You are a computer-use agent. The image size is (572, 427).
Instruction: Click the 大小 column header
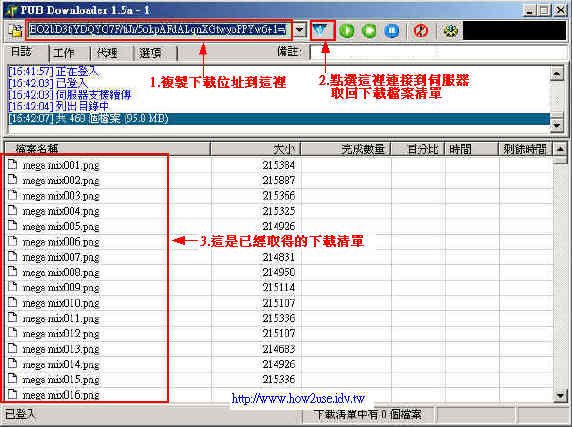256,149
